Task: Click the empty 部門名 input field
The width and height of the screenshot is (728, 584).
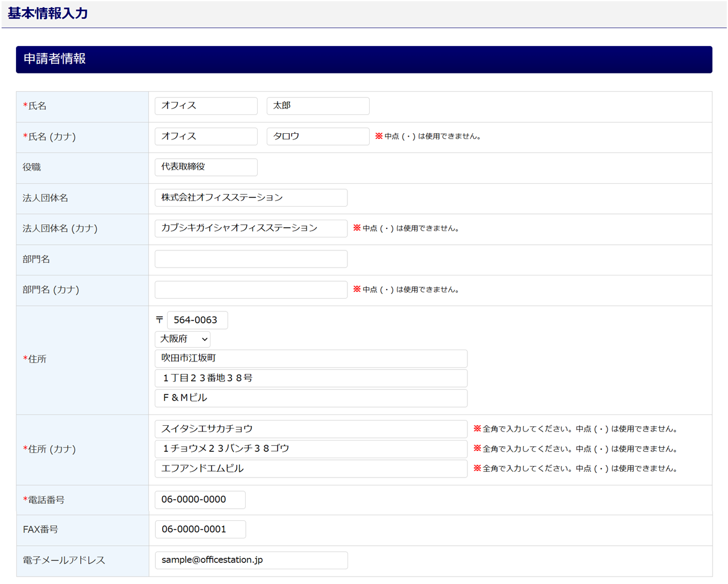Action: click(x=251, y=259)
